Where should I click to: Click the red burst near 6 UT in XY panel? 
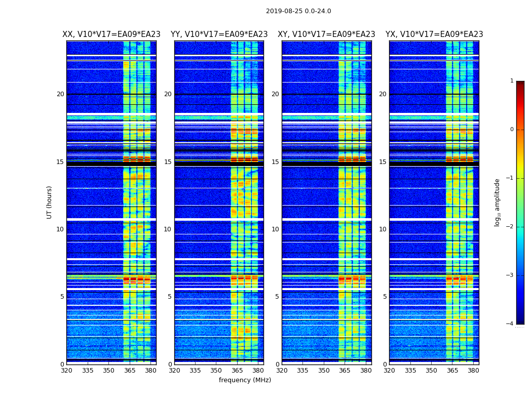352,280
